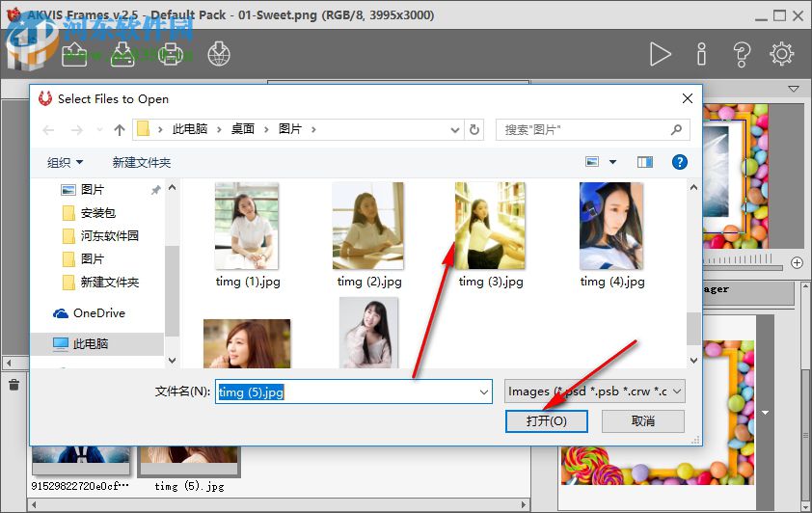Select 安装包 folder in navigation tree
The width and height of the screenshot is (812, 513).
pyautogui.click(x=97, y=213)
